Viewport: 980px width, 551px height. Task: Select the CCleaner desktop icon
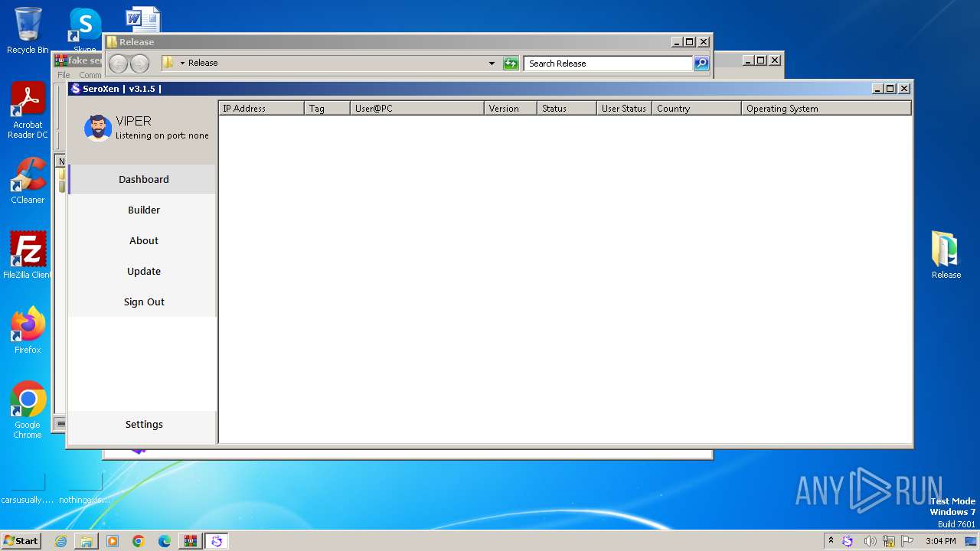[x=28, y=181]
